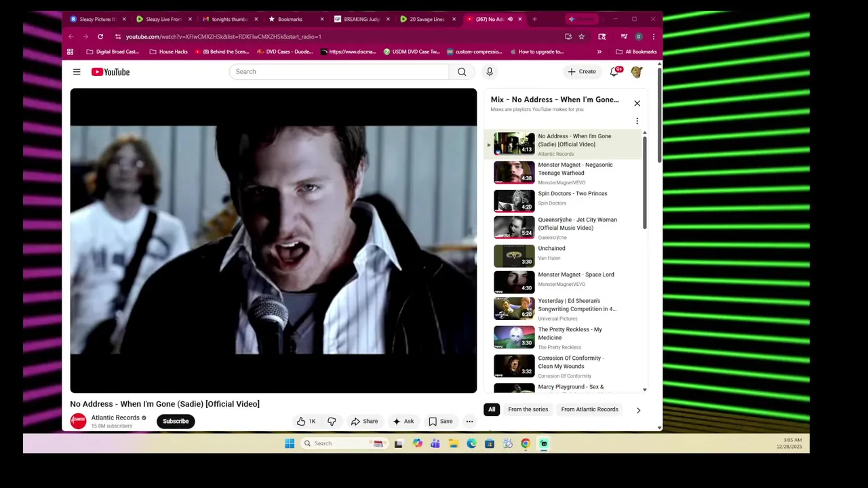
Task: Open Microsoft Edge from taskbar
Action: (471, 443)
